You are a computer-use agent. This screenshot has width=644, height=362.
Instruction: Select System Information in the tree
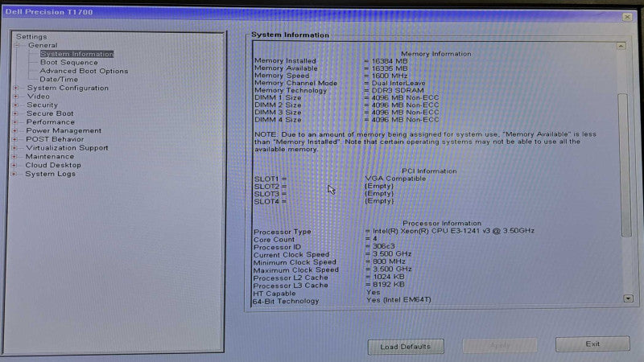tap(76, 54)
